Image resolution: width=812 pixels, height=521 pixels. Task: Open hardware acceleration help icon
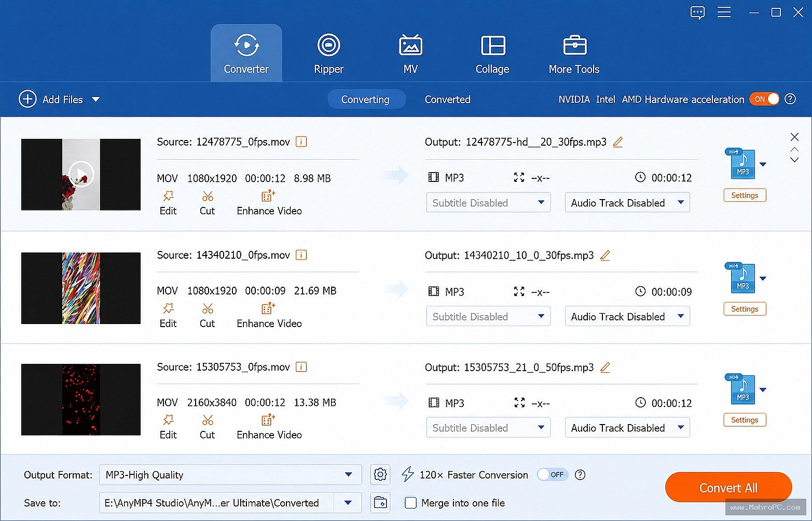[x=790, y=99]
